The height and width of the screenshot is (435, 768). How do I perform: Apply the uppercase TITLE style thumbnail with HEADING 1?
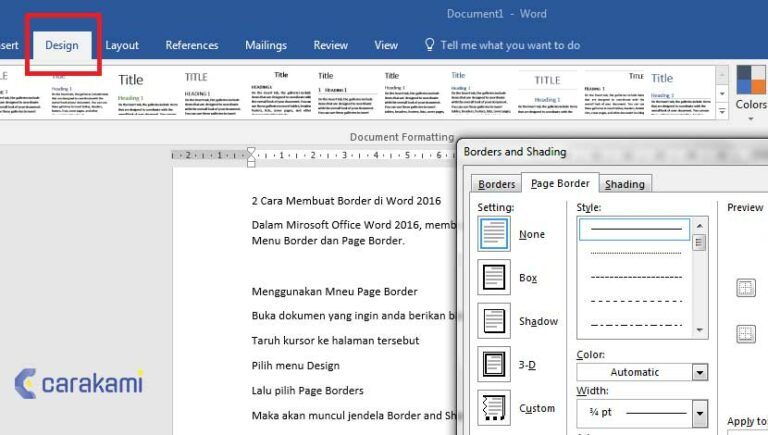[x=213, y=93]
